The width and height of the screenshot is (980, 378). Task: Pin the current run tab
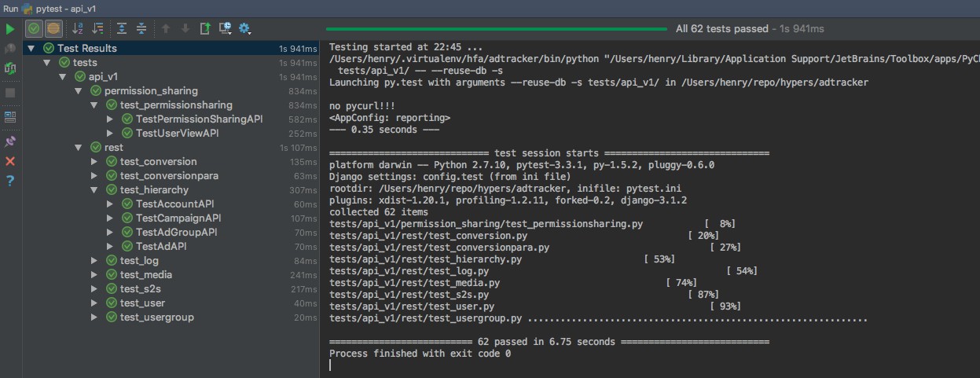point(10,141)
